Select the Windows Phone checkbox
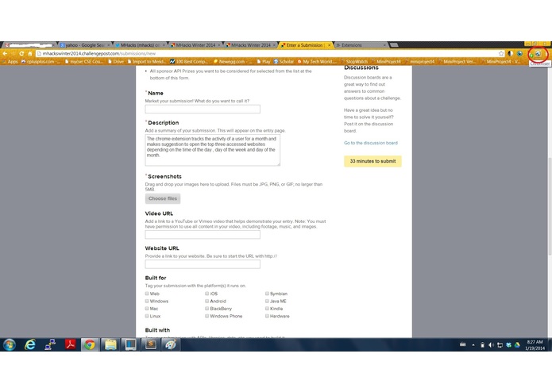Screen dimensions: 552x392 pos(207,316)
